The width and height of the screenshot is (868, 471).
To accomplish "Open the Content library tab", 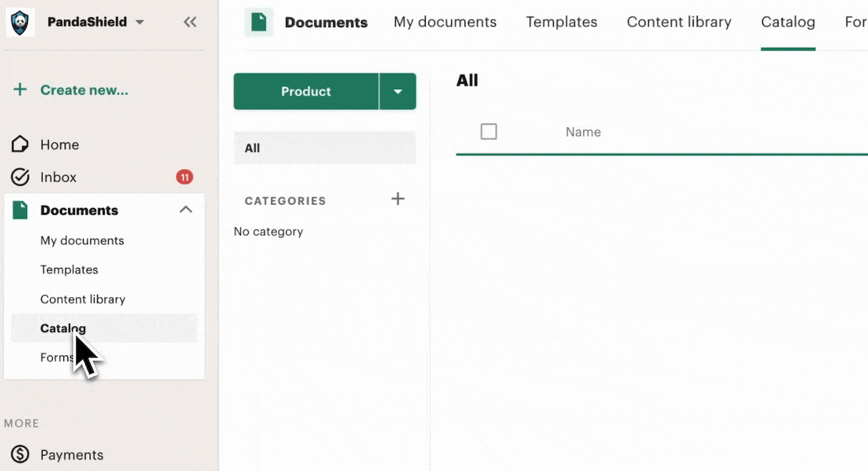I will pos(679,22).
